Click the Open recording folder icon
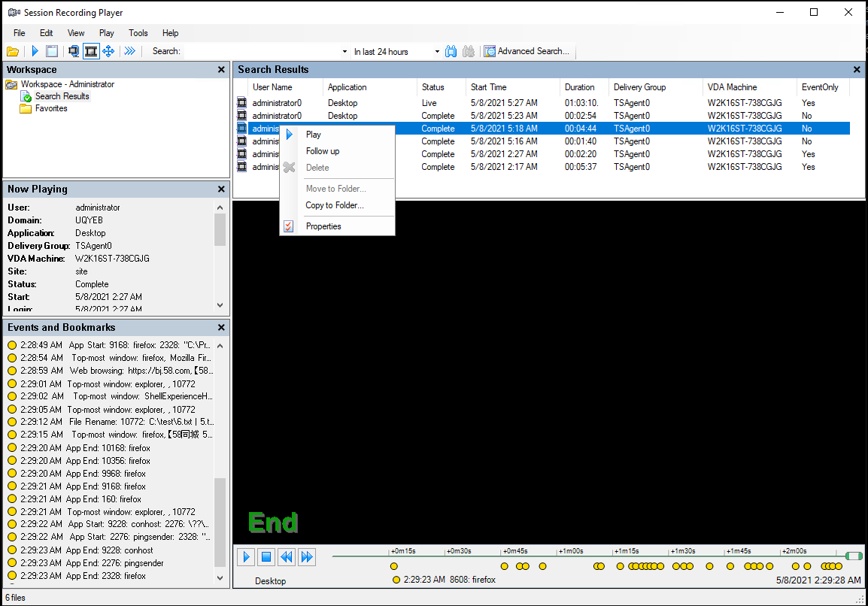Image resolution: width=868 pixels, height=606 pixels. pos(12,51)
